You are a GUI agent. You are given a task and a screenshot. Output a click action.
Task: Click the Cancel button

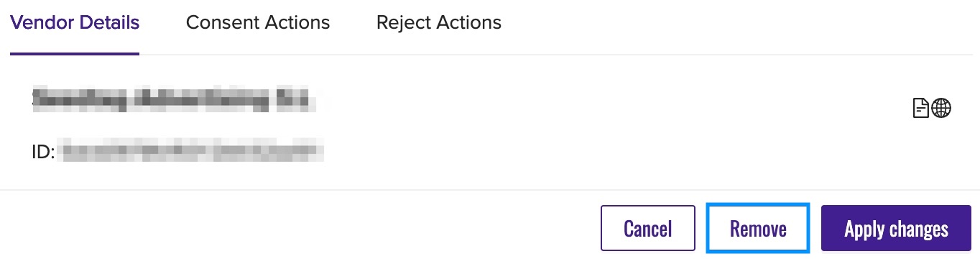pyautogui.click(x=648, y=229)
